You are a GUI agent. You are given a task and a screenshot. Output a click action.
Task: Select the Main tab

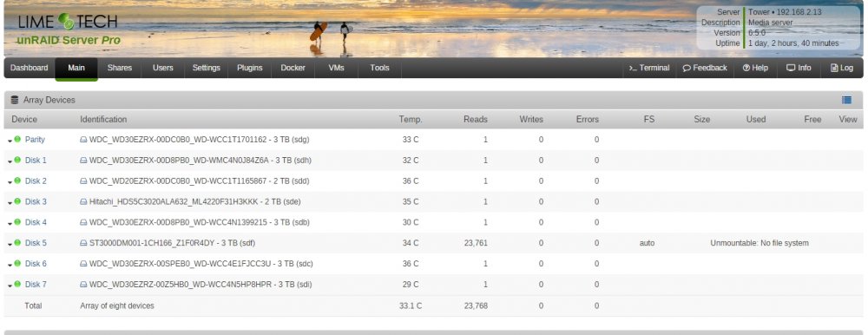click(x=76, y=68)
